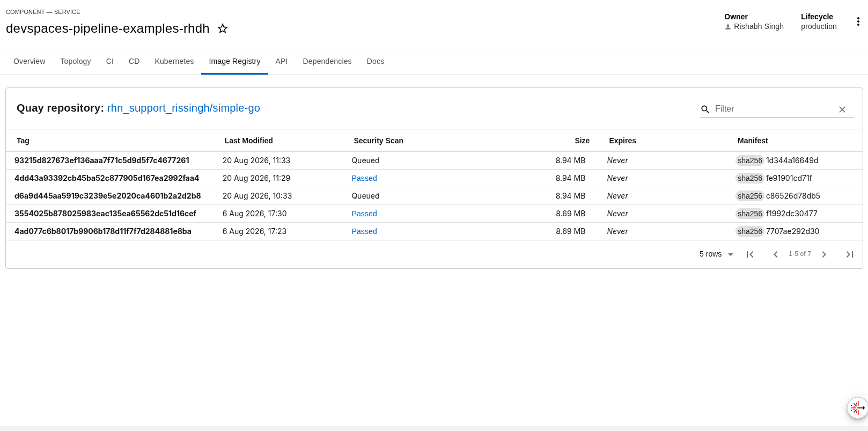Open the CD tab
The image size is (868, 431).
(134, 61)
